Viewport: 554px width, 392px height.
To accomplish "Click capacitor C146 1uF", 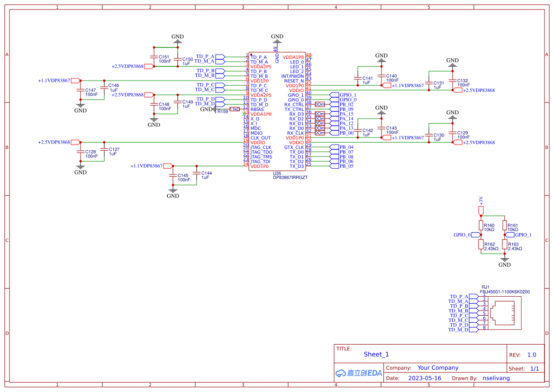I will (104, 88).
